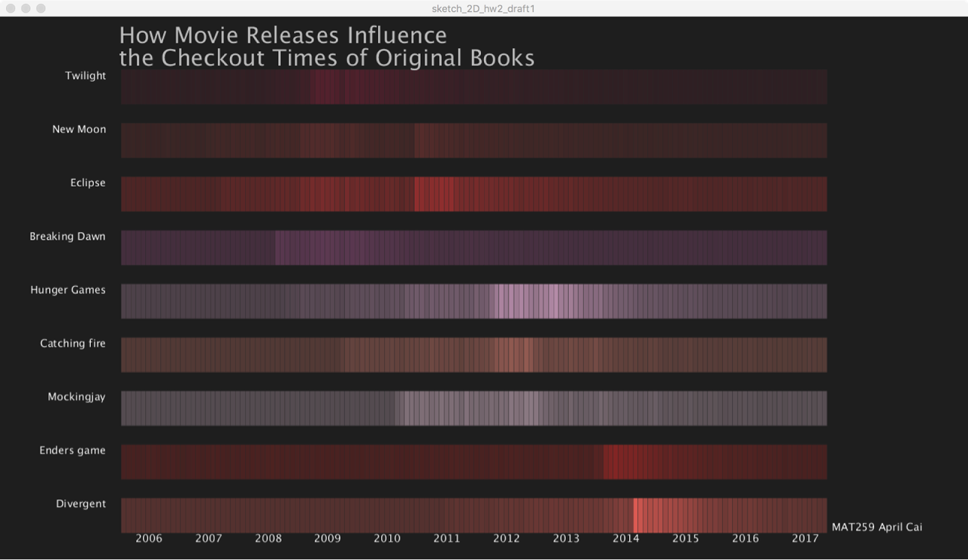Select the Enders game row label
Image resolution: width=968 pixels, height=560 pixels.
click(72, 451)
